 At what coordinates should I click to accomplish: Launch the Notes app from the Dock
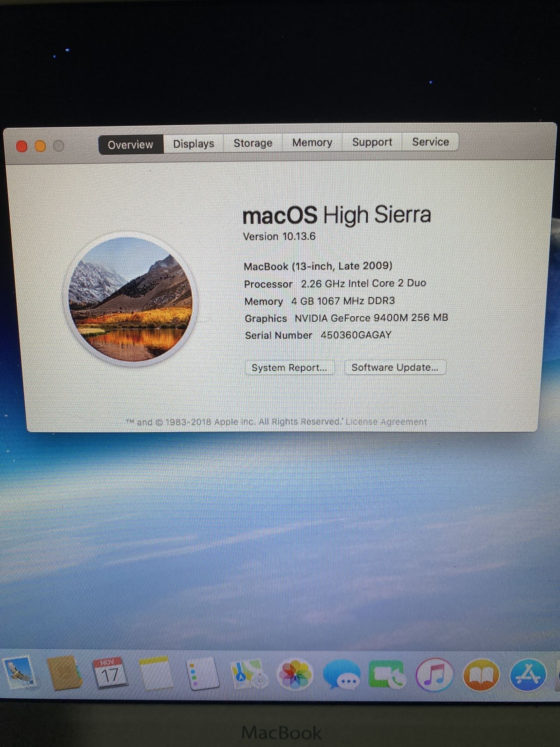(x=156, y=673)
